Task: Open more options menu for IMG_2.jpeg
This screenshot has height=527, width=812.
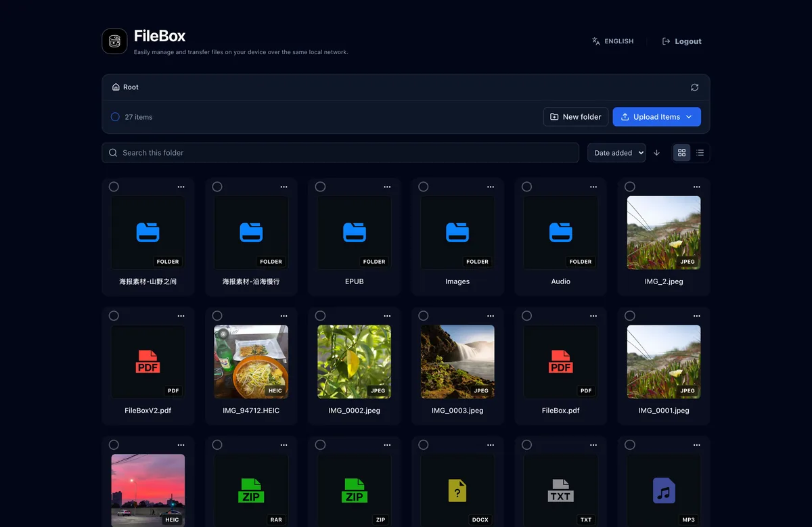Action: pyautogui.click(x=697, y=187)
